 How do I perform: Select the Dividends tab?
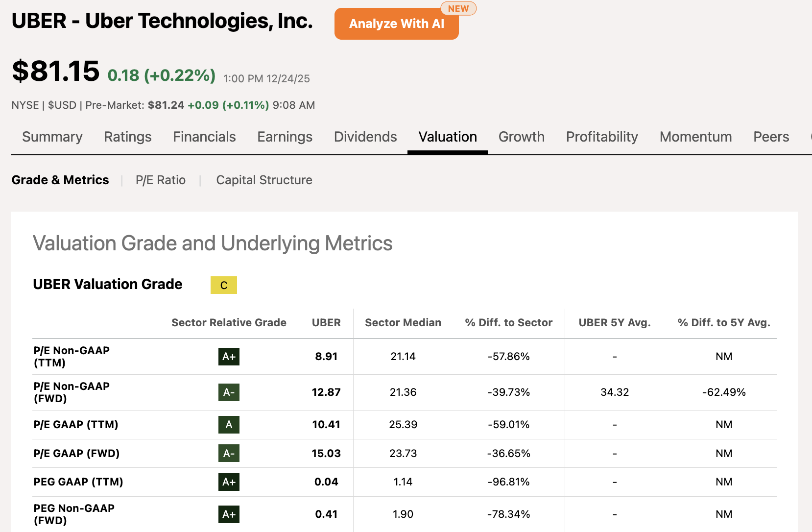365,137
